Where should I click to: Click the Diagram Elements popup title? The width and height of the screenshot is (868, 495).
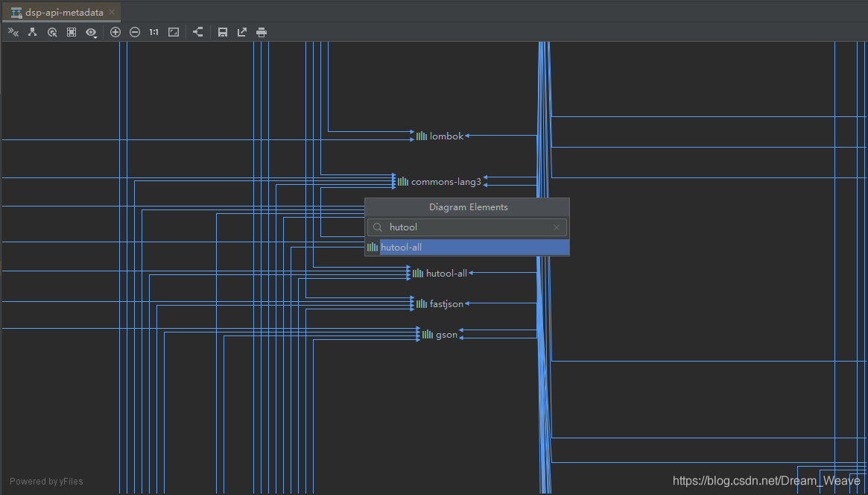pos(469,207)
